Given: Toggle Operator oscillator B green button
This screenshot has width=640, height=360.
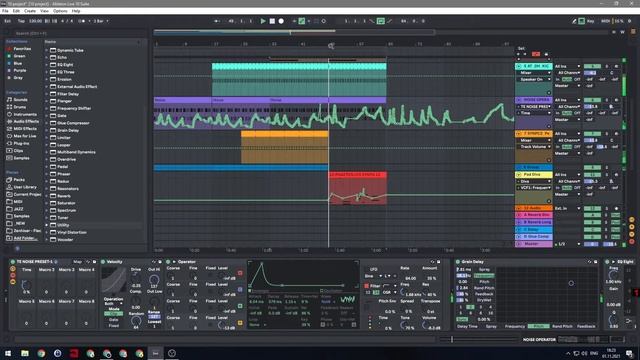Looking at the screenshot, I should pyautogui.click(x=240, y=306).
